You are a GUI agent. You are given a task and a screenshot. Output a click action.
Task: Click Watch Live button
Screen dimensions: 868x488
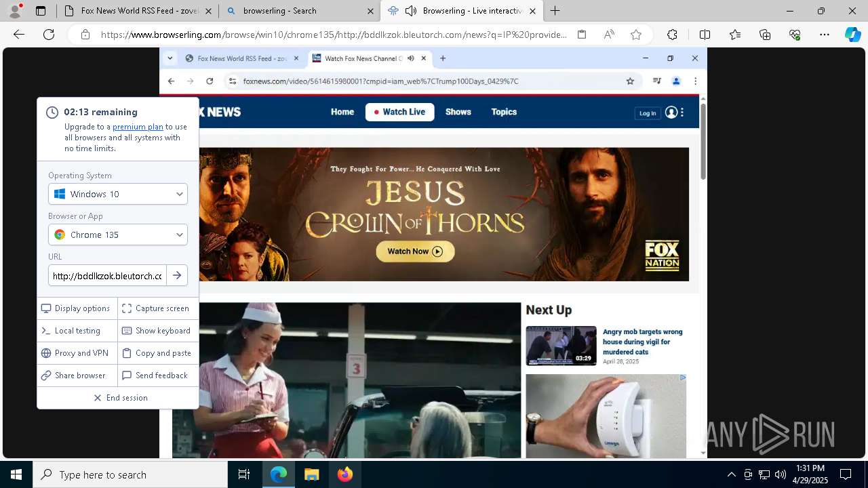pyautogui.click(x=400, y=112)
